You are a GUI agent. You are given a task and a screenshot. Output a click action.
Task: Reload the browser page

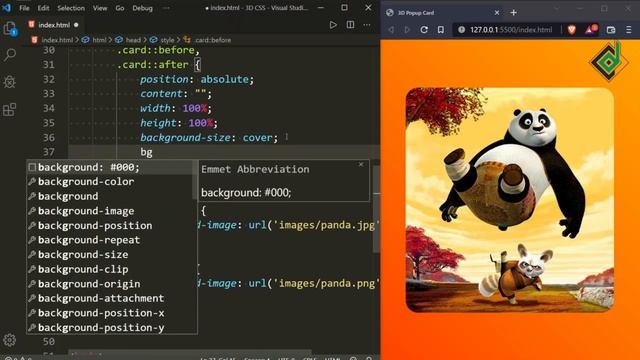click(x=424, y=30)
